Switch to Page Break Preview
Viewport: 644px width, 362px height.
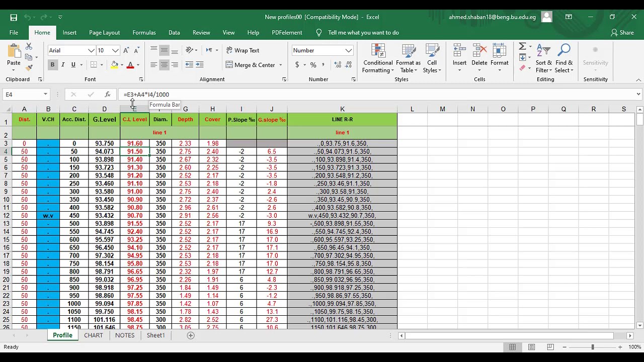(550, 347)
